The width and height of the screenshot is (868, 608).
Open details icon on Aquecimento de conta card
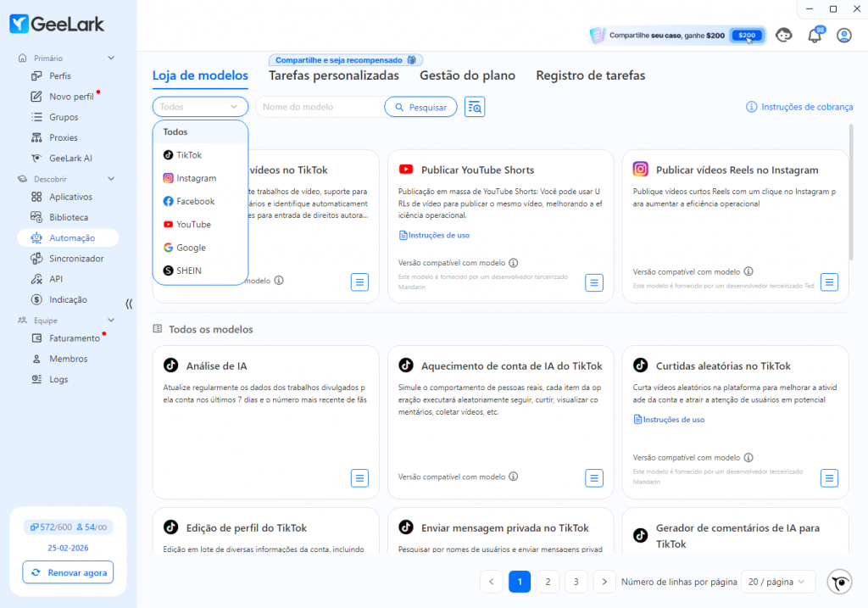[594, 478]
